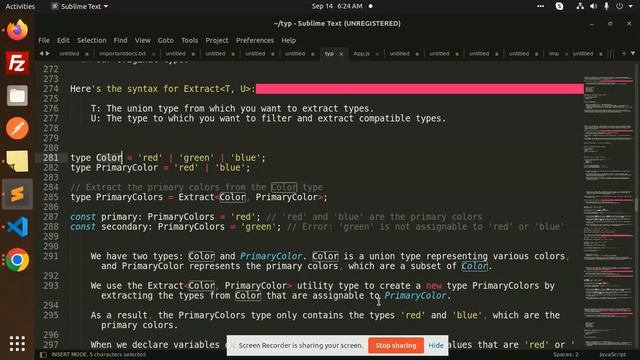Click the microphone tray icon
640x360 pixels.
pyautogui.click(x=607, y=6)
